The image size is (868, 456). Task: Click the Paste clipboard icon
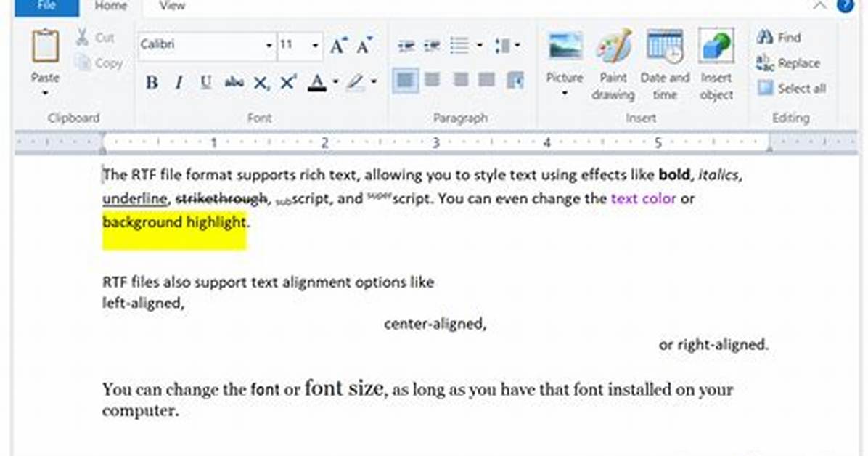click(45, 45)
